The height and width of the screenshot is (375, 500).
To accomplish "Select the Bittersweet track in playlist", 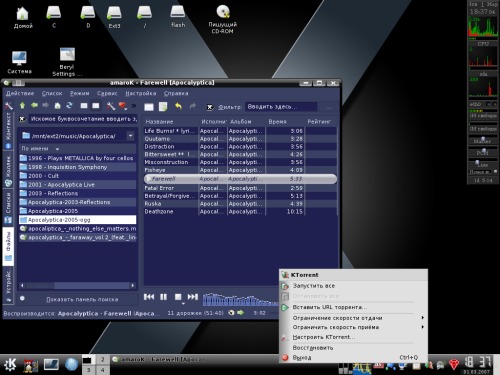I will (240, 154).
